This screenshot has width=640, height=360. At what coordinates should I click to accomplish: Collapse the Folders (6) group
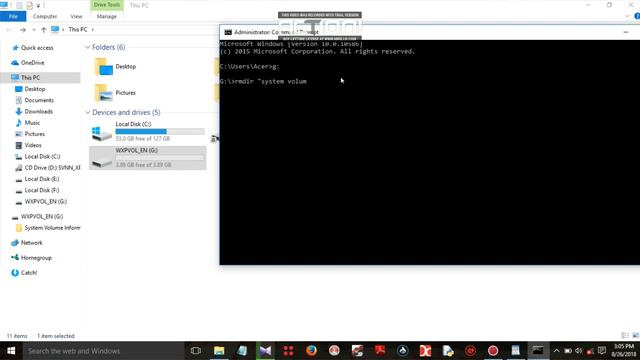point(87,47)
